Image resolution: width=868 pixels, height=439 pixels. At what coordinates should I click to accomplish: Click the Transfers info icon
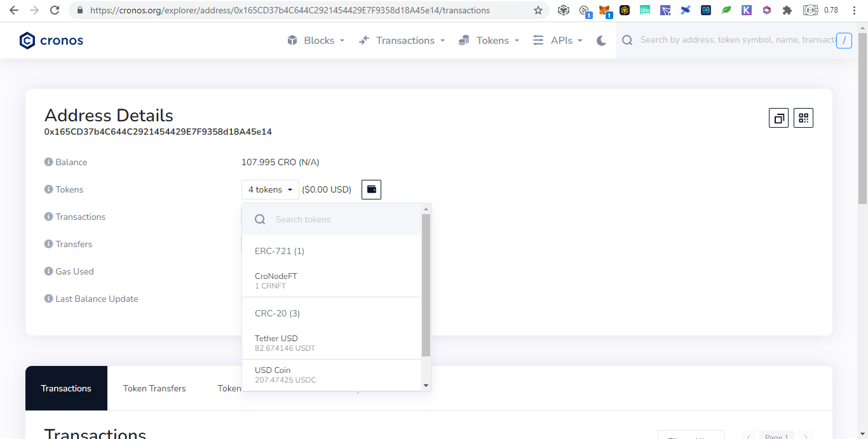pos(48,244)
